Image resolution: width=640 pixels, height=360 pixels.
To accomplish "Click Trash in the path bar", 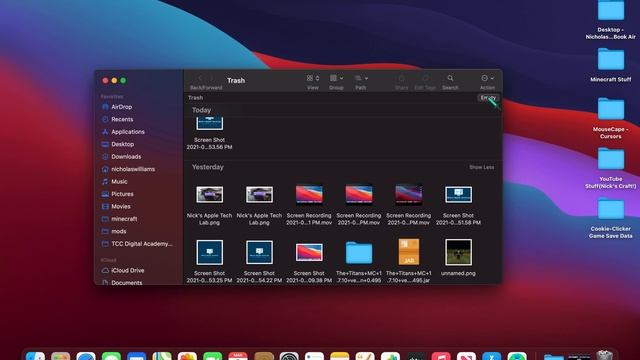I will pos(195,98).
